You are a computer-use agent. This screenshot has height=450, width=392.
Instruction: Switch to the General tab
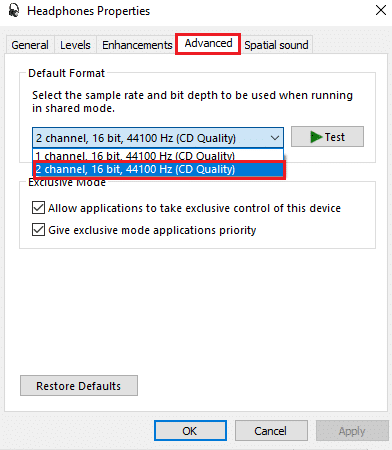tap(30, 45)
